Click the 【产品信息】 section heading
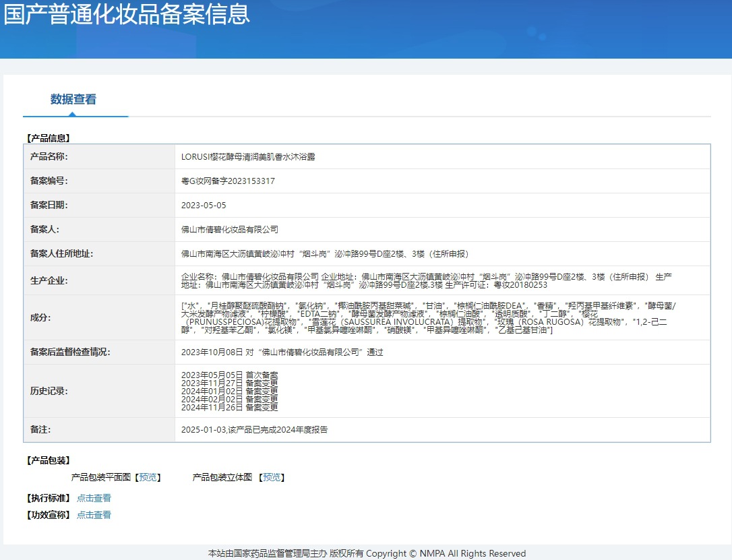This screenshot has height=560, width=732. [49, 138]
